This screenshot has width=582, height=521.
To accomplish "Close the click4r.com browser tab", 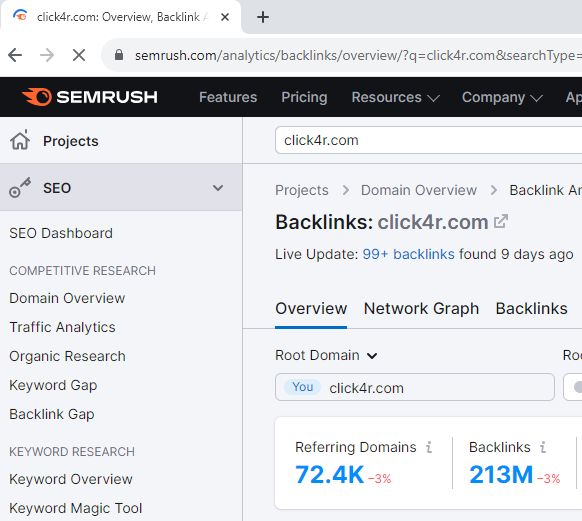I will click(225, 17).
